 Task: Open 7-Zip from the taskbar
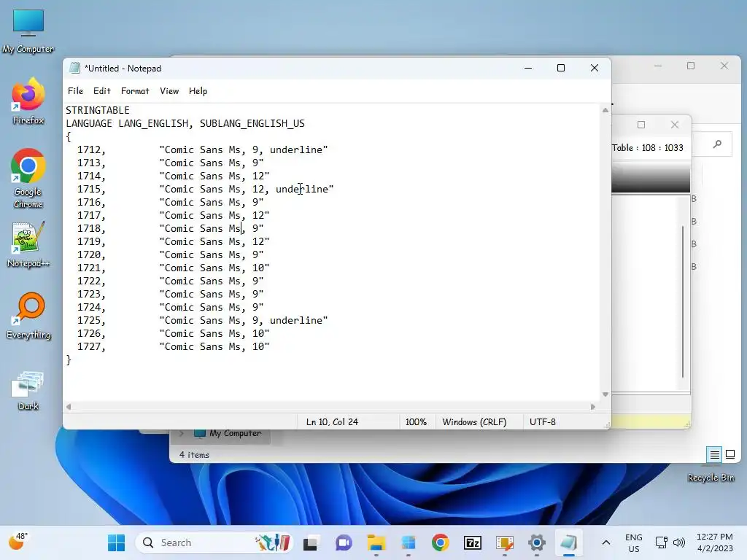473,542
